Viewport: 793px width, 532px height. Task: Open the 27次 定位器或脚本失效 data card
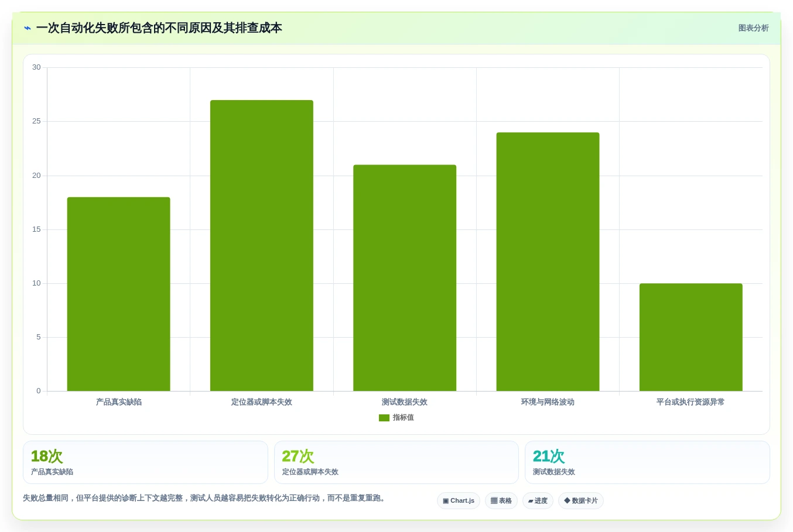coord(396,462)
